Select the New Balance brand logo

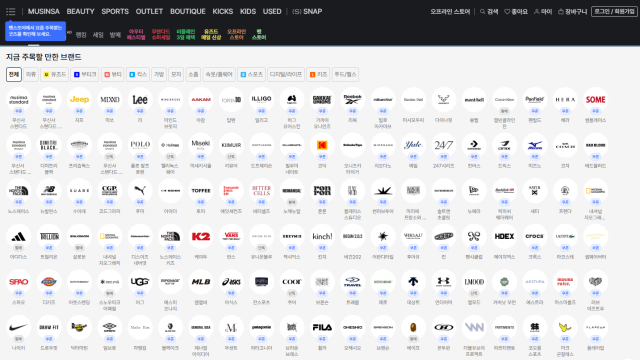point(49,191)
